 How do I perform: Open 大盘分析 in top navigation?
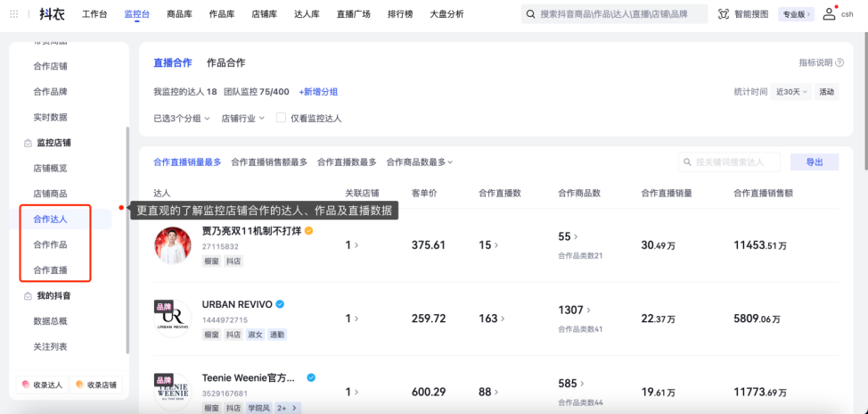446,14
